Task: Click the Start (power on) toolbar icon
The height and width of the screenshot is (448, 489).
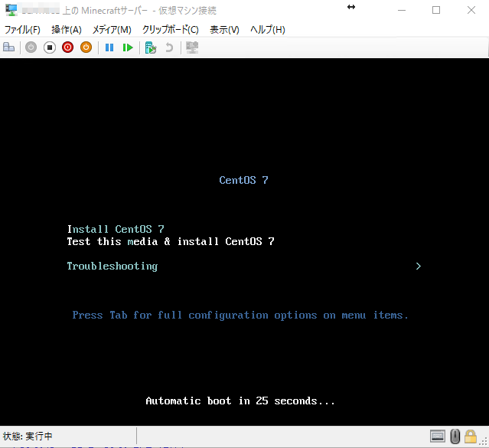Action: click(31, 47)
